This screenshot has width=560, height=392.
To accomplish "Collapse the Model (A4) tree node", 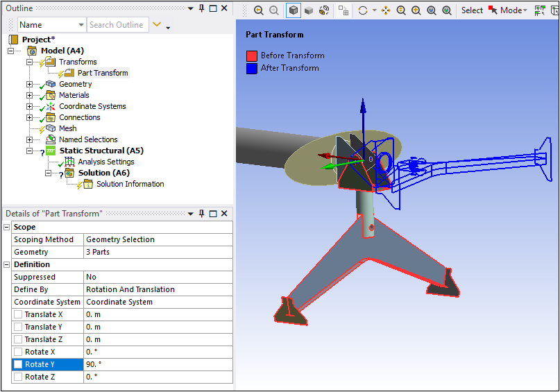I will tap(10, 51).
